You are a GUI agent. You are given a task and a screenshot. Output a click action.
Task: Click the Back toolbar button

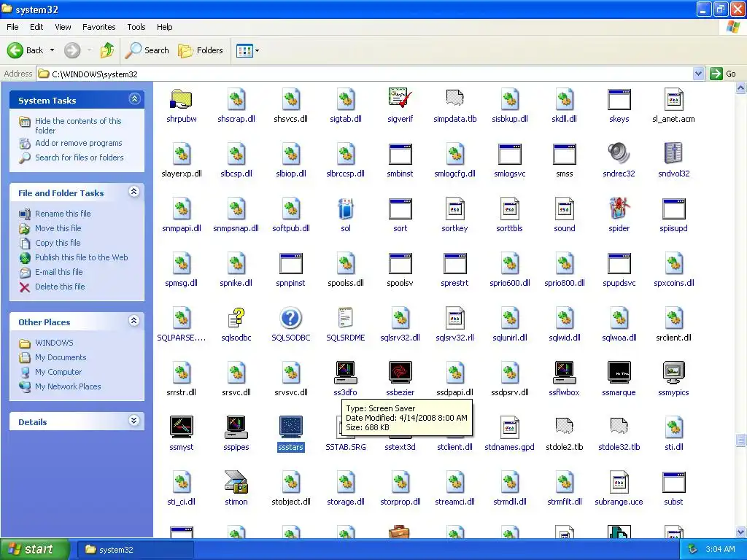(x=26, y=50)
